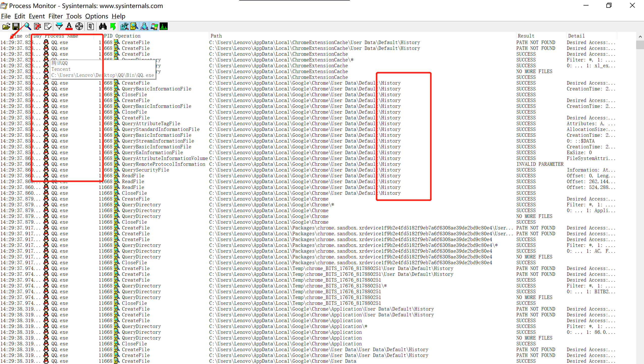Toggle the Autoscroll toolbar icon

(x=38, y=26)
